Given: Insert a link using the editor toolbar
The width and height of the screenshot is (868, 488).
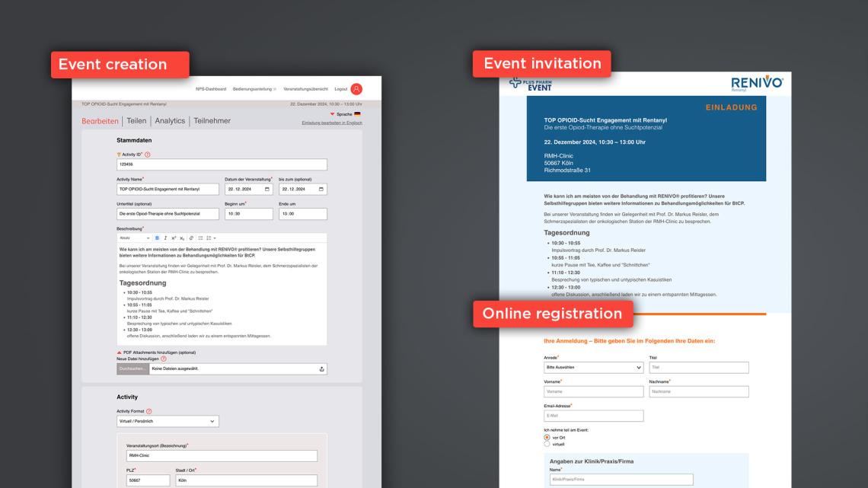Looking at the screenshot, I should pyautogui.click(x=191, y=238).
